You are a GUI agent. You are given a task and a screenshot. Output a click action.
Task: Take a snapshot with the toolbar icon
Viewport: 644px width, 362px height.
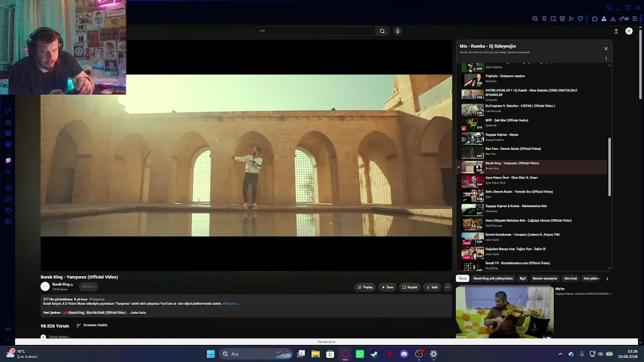(553, 19)
